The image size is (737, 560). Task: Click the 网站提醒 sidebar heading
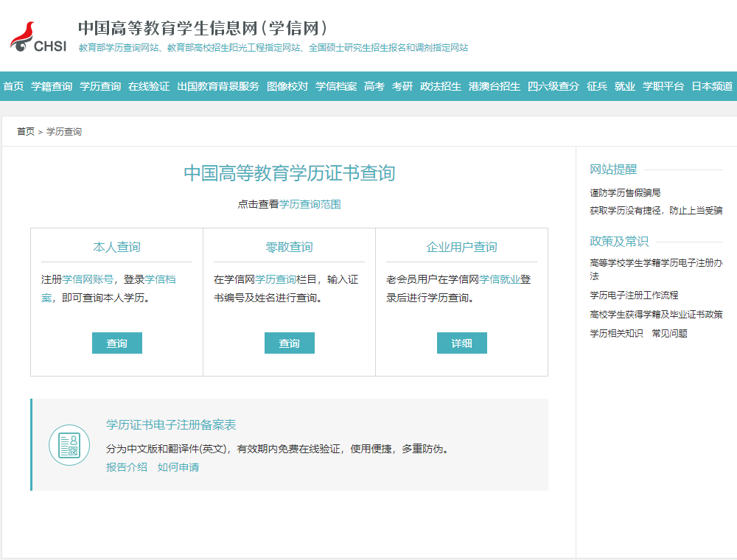tap(613, 169)
